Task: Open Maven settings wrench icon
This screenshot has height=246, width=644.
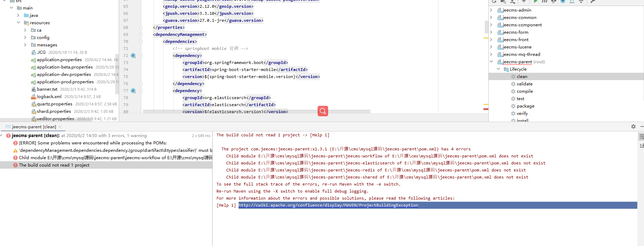Action: (593, 1)
